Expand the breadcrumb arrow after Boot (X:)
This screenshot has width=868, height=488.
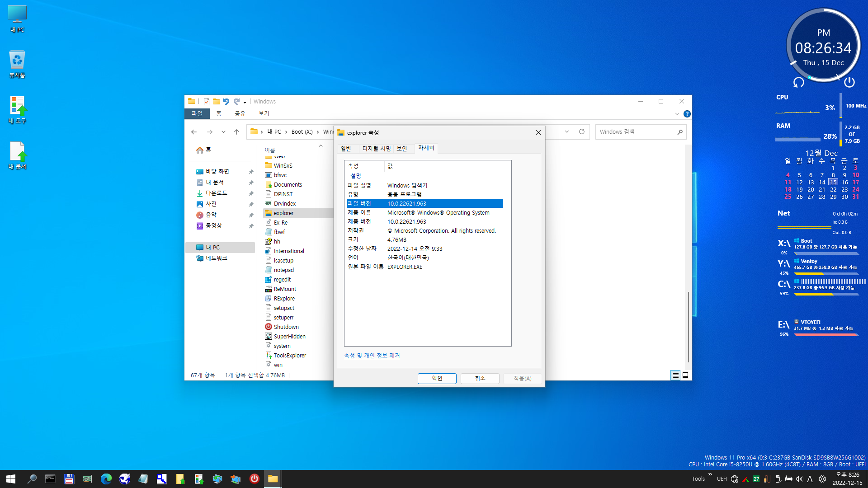pyautogui.click(x=318, y=132)
